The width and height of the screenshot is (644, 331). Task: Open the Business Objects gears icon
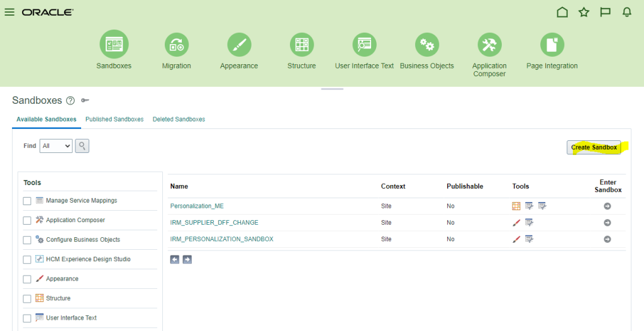pos(427,45)
